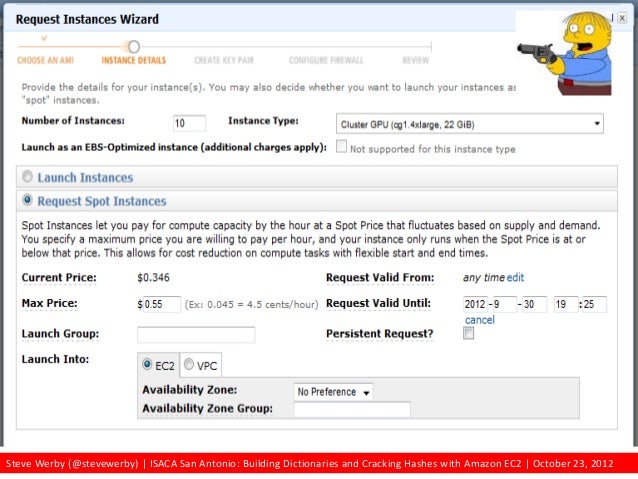Click the Launch Group text field

(x=196, y=335)
